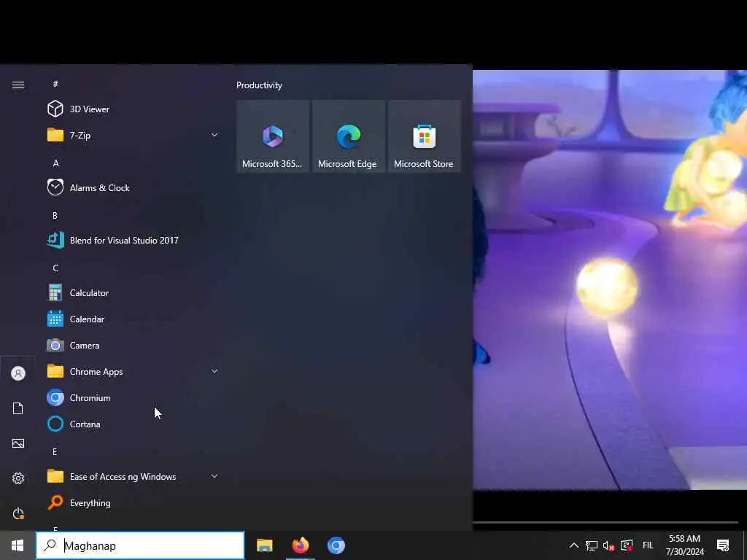Click the video playing behind Start menu
The image size is (747, 560).
click(x=610, y=279)
